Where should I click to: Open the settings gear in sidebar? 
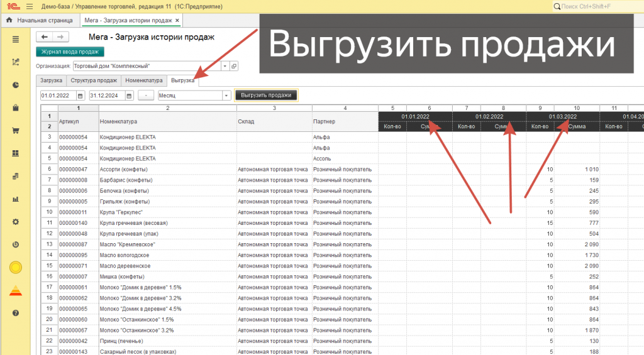[x=16, y=222]
